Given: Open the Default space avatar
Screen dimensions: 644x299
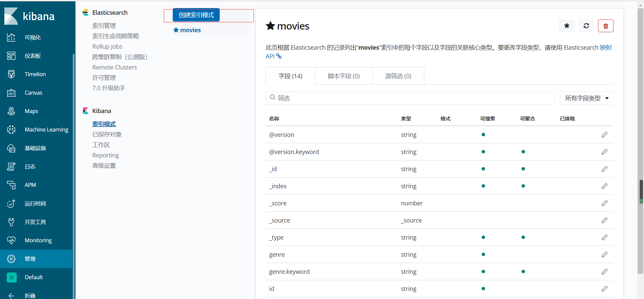Looking at the screenshot, I should [11, 277].
